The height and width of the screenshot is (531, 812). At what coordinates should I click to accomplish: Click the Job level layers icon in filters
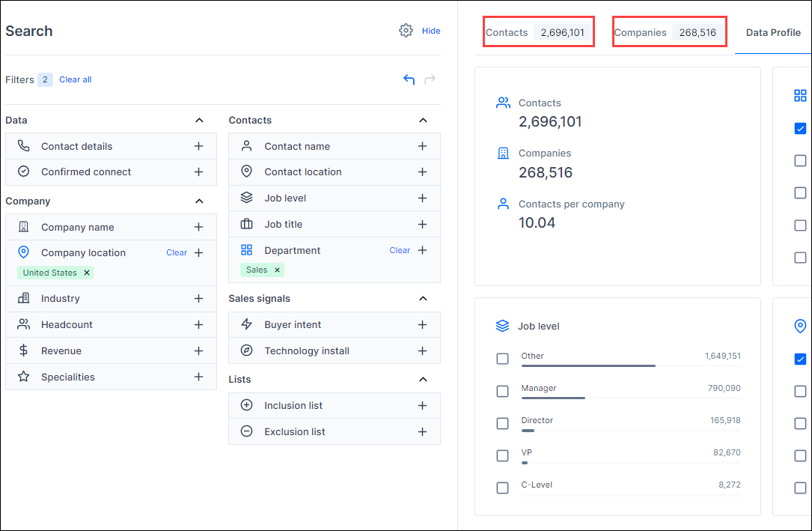coord(246,198)
